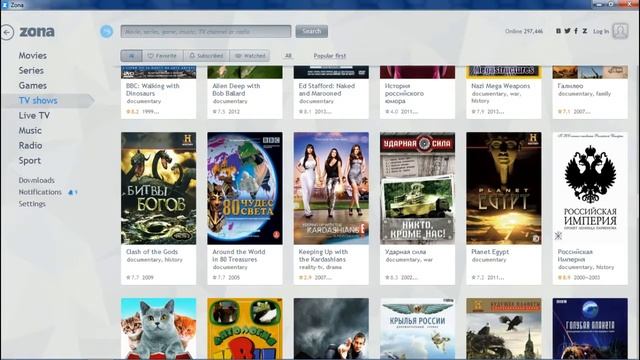Open Series section
This screenshot has height=360, width=640.
tap(31, 71)
